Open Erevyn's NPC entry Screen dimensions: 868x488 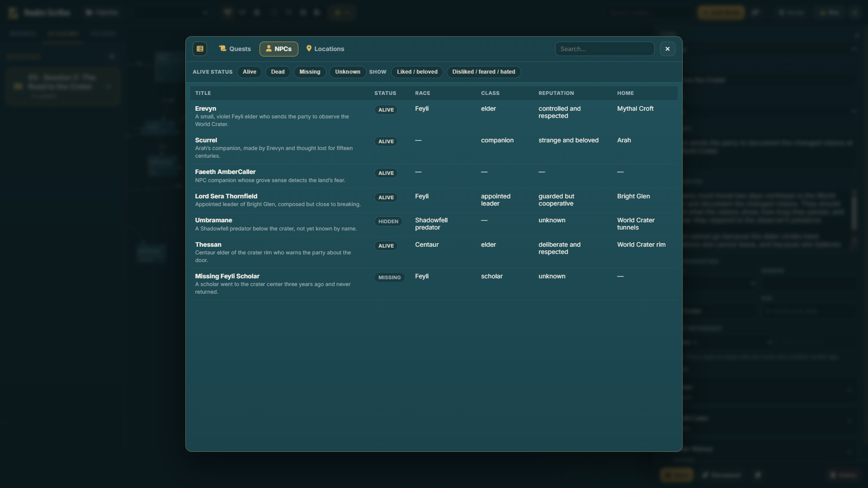[x=206, y=108]
